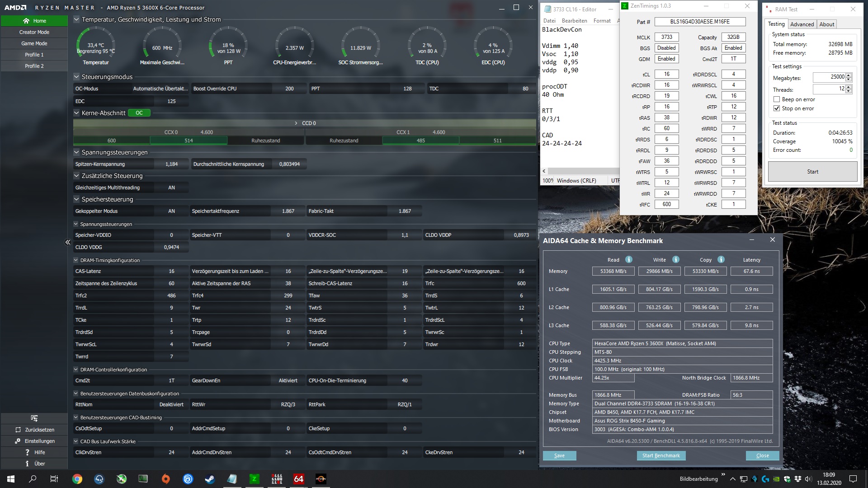Click the Copy info icon in AIDA64
868x488 pixels.
[721, 259]
